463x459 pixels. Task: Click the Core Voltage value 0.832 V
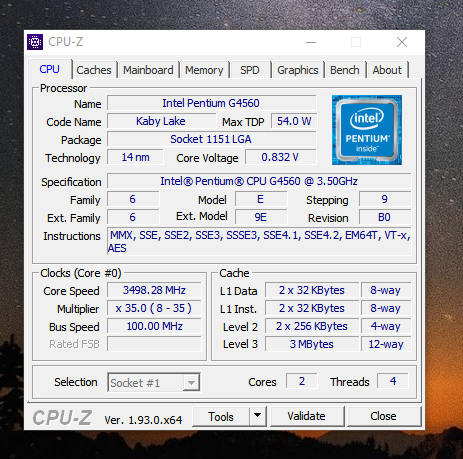(280, 157)
